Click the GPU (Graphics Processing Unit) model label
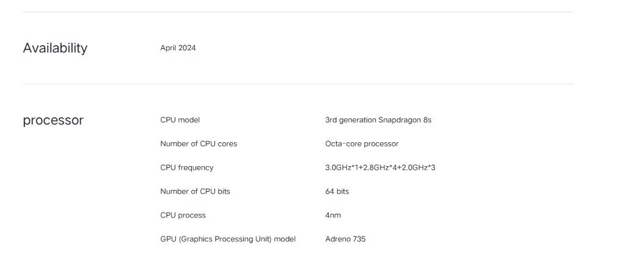 (x=228, y=239)
